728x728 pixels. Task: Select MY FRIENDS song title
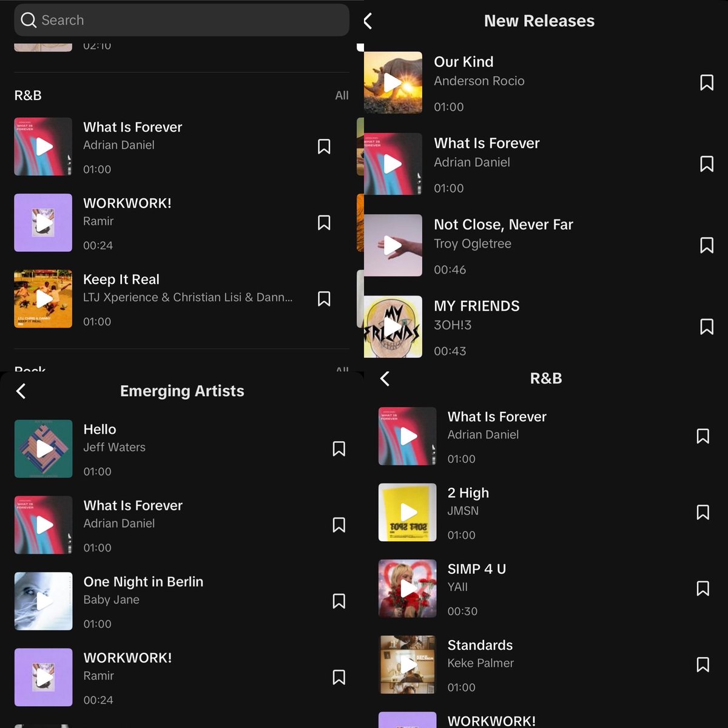pyautogui.click(x=477, y=306)
